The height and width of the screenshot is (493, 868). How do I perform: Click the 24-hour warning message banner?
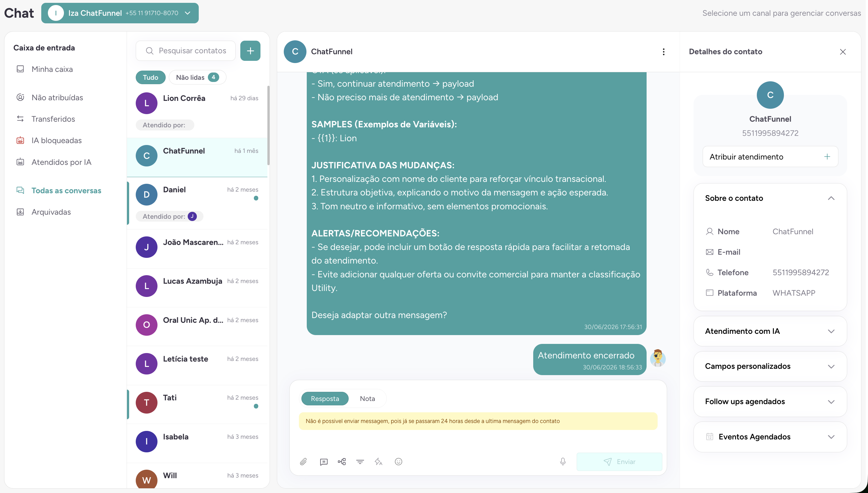(478, 421)
